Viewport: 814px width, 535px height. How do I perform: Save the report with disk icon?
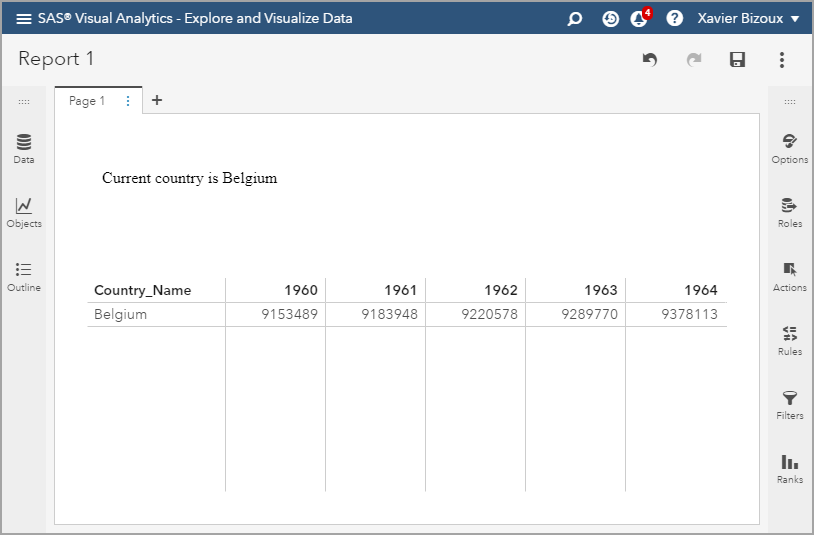coord(737,60)
